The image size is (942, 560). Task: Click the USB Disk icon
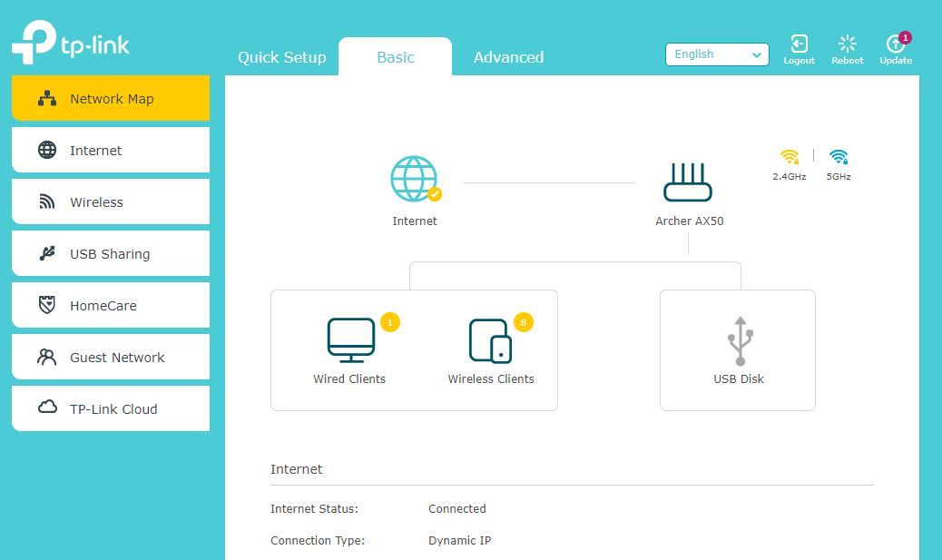click(738, 340)
